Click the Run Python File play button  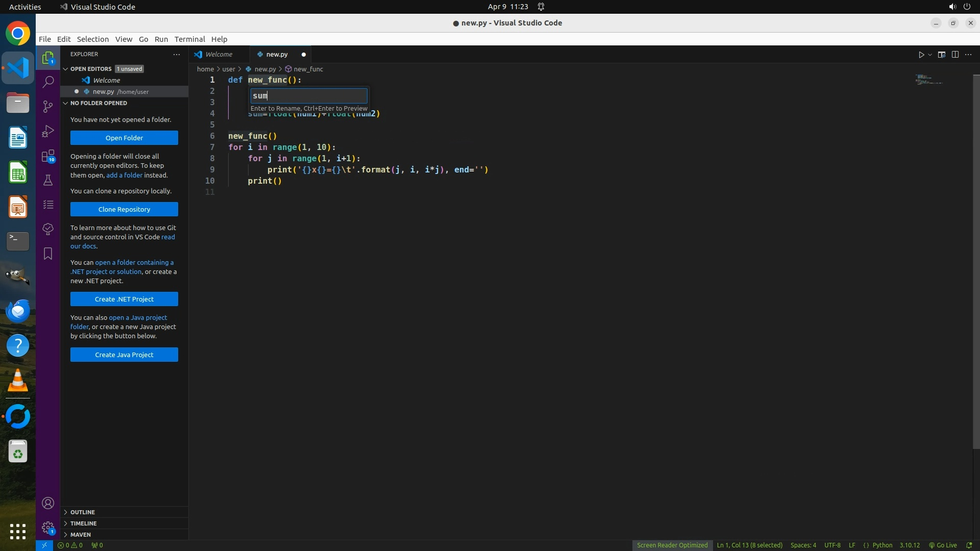921,55
